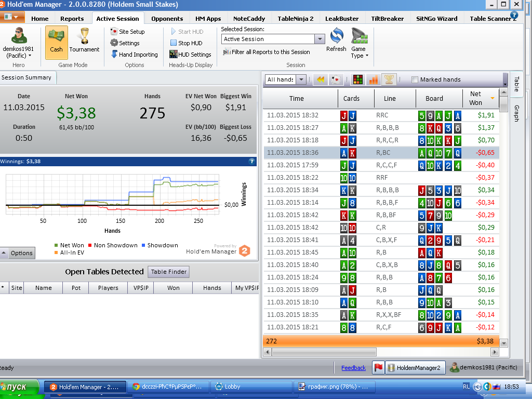532x399 pixels.
Task: Select Cash game mode
Action: click(x=56, y=42)
